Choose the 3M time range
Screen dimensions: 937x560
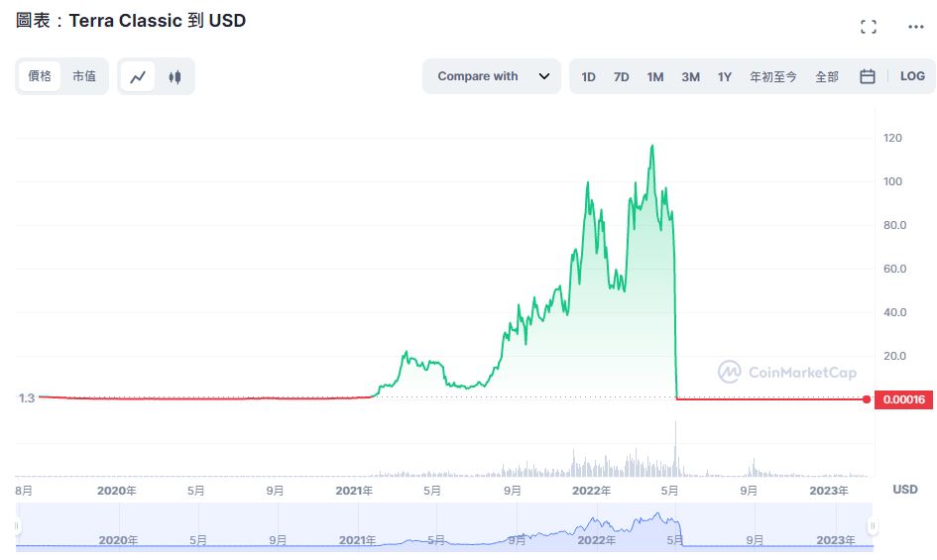[x=690, y=76]
